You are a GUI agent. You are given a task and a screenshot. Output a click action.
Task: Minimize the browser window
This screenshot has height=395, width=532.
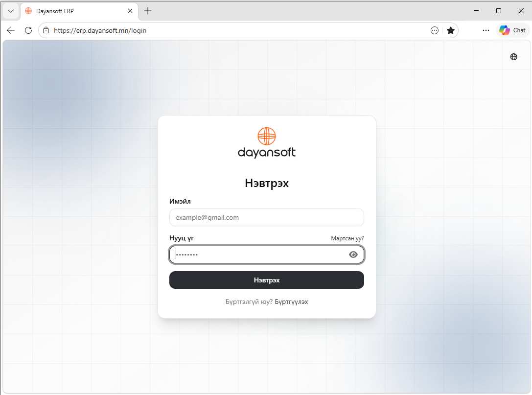476,11
